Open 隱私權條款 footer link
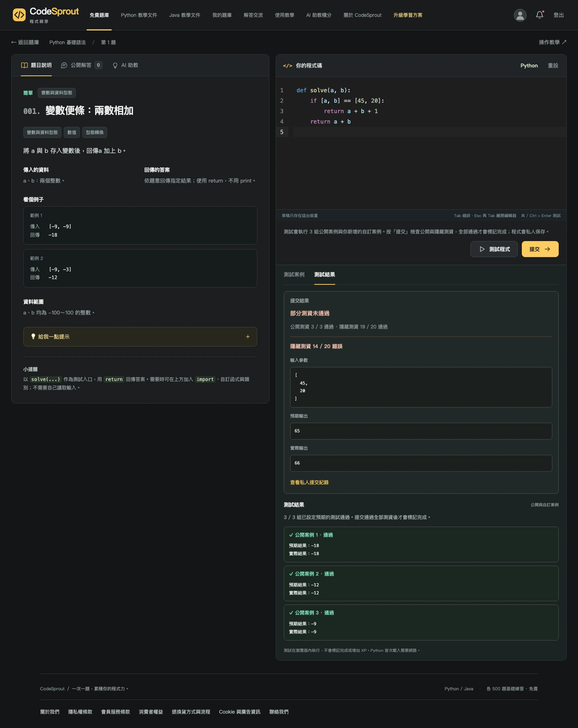Screen dimensions: 578x728 click(80, 712)
